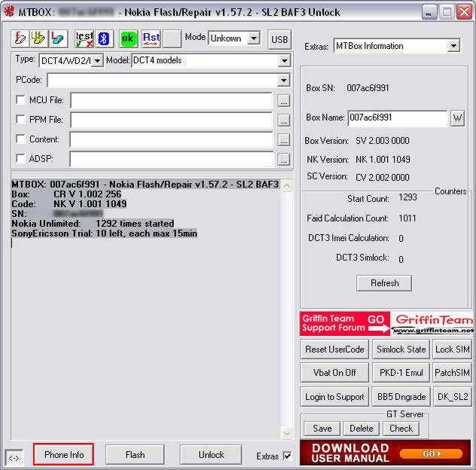Click the Uf yellow toolbar icon

click(38, 38)
